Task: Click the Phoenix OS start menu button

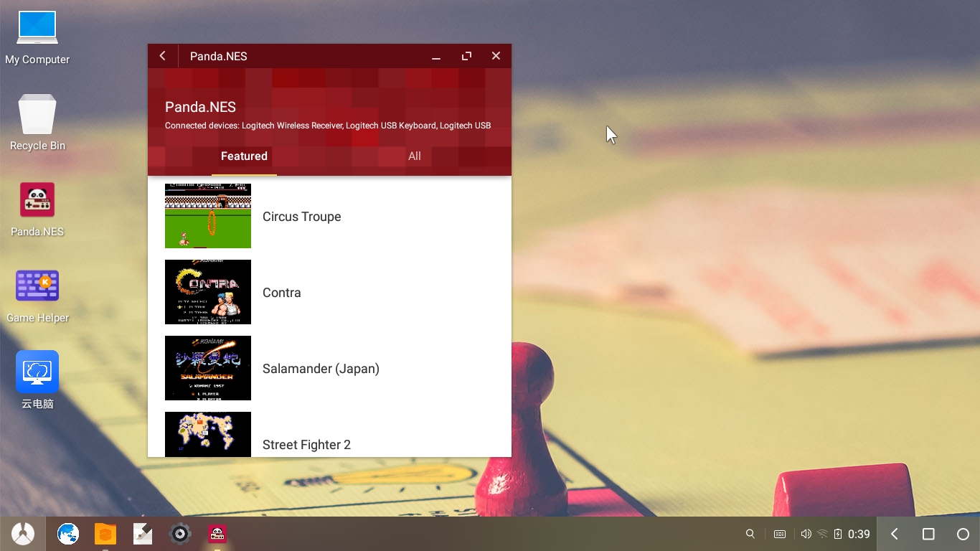Action: 23,534
